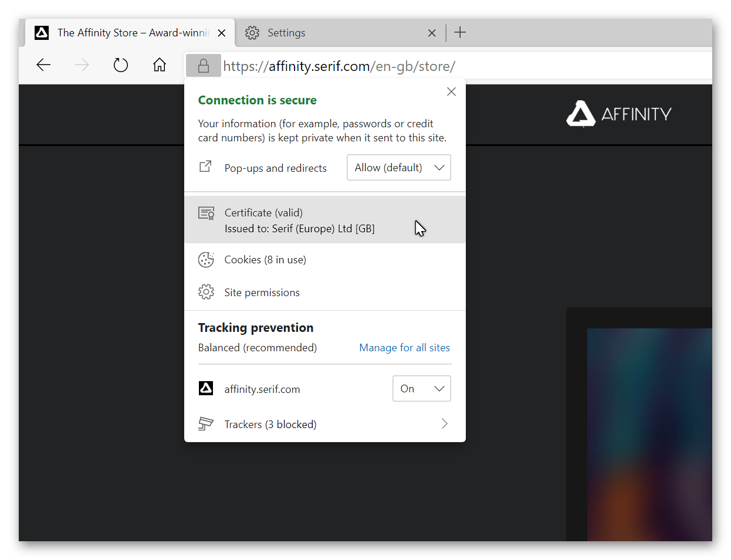Click the Site permissions gear icon
Viewport: 731px width, 560px height.
click(206, 292)
